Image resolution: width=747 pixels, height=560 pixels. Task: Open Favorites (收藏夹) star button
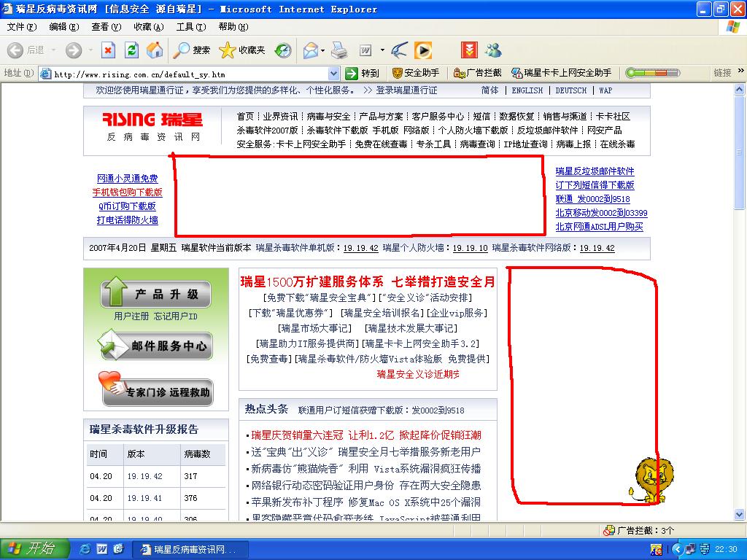pos(241,50)
